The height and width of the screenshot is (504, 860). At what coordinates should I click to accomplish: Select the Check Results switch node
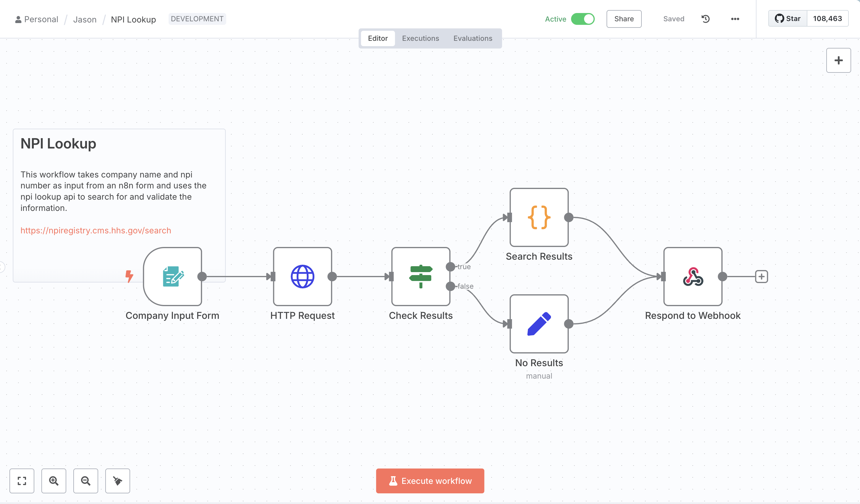point(421,276)
